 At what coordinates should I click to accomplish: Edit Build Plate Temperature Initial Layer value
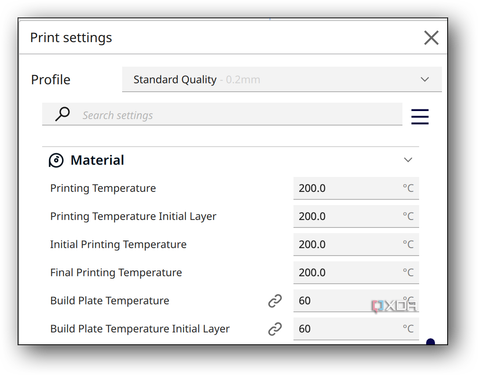point(356,329)
